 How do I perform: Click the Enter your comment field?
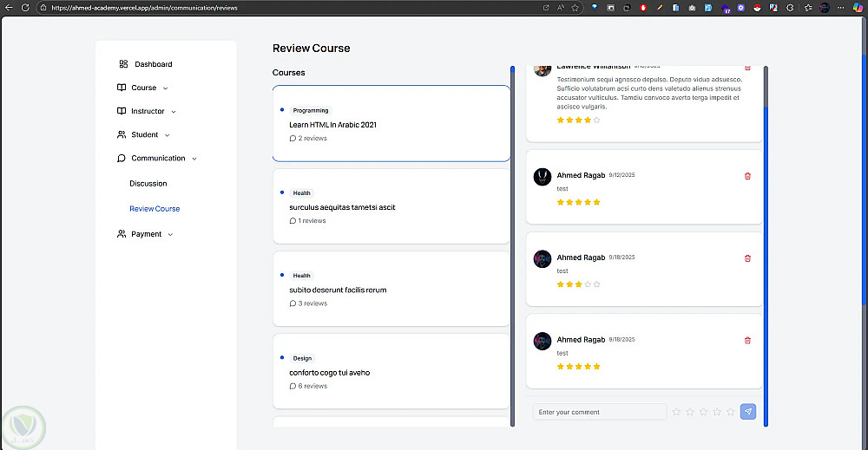(600, 412)
